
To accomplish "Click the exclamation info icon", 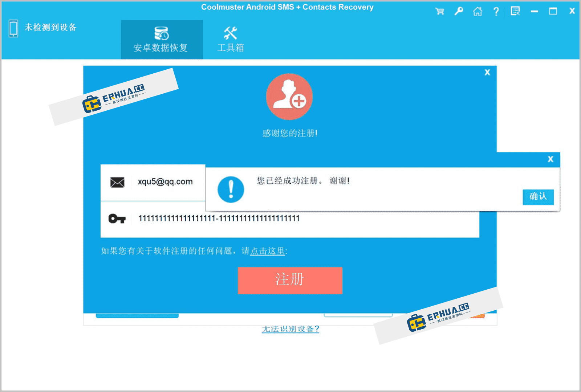I will (x=231, y=189).
